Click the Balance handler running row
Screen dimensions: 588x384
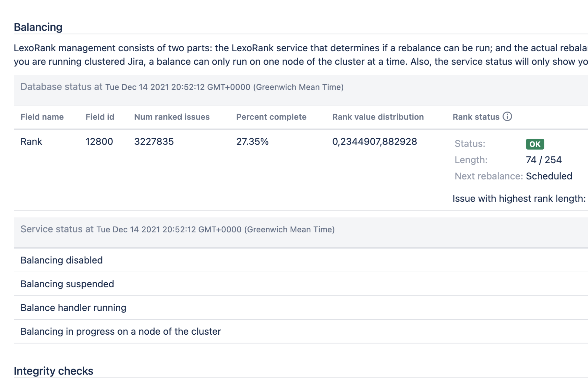click(x=73, y=308)
